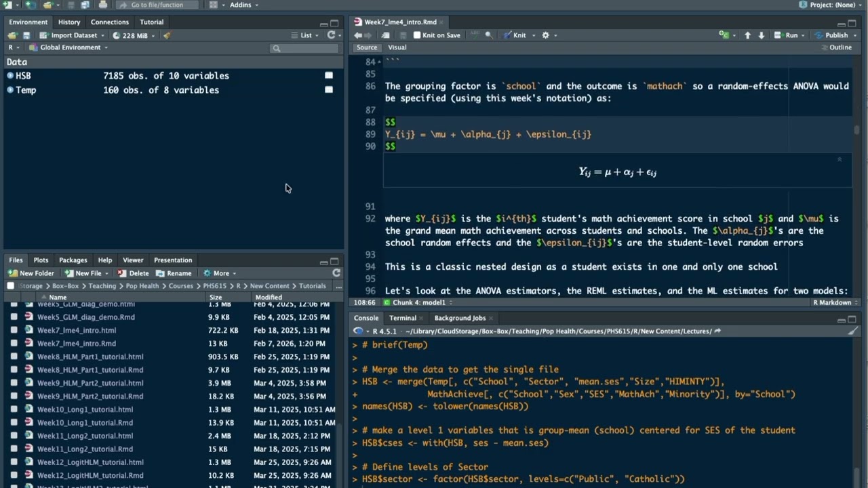Viewport: 868px width, 488px height.
Task: Go to the next chunk with down arrow
Action: (x=762, y=35)
